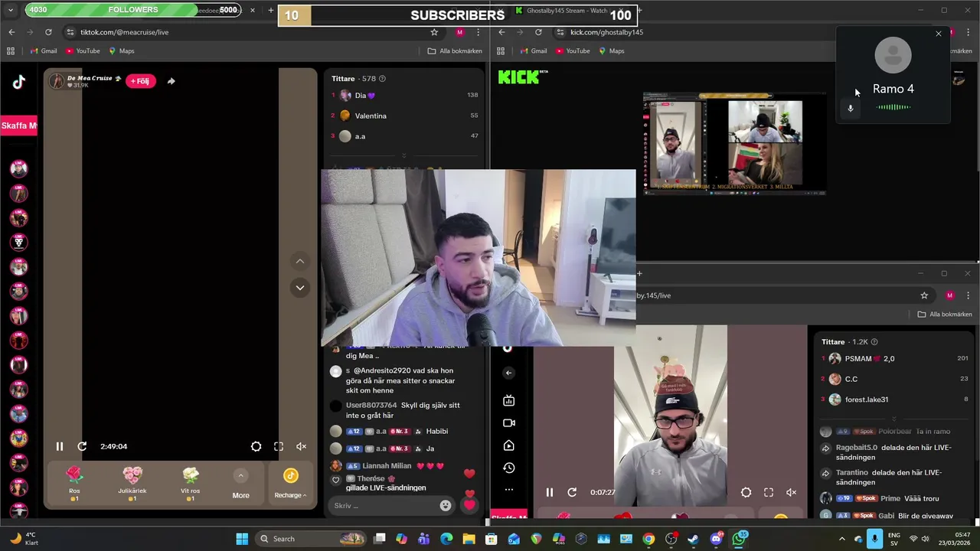
Task: Open the KICK logo home link
Action: tap(523, 77)
